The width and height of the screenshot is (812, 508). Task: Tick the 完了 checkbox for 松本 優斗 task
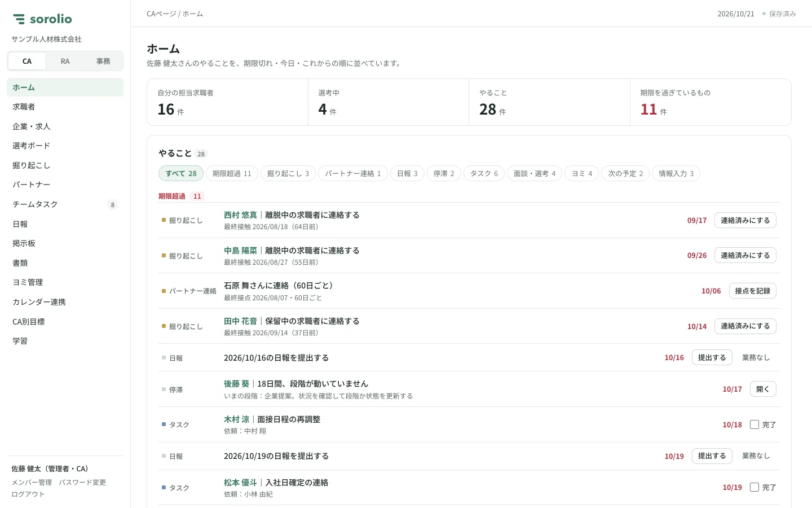point(754,487)
